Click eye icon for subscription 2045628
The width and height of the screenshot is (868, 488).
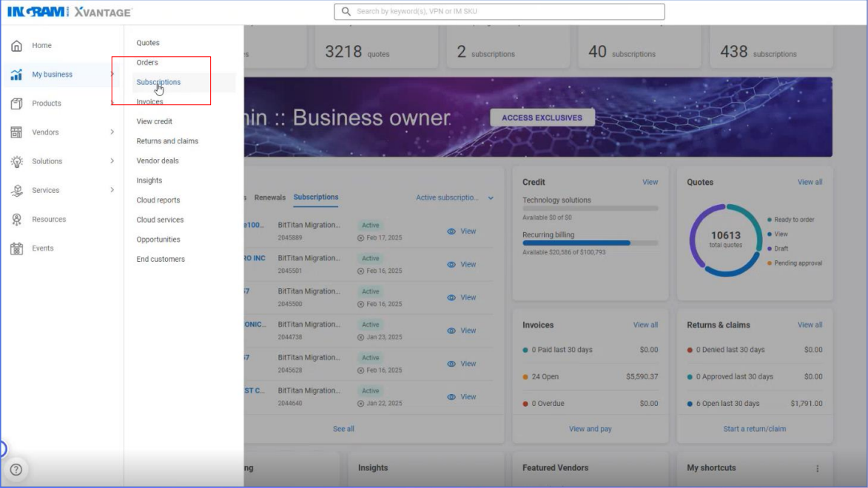(451, 364)
